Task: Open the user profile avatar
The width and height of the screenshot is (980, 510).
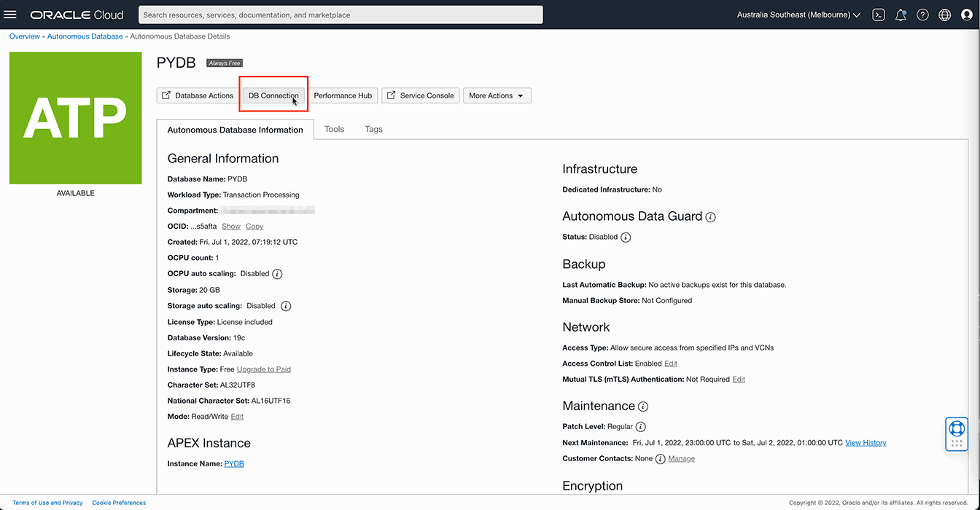Action: pyautogui.click(x=966, y=14)
